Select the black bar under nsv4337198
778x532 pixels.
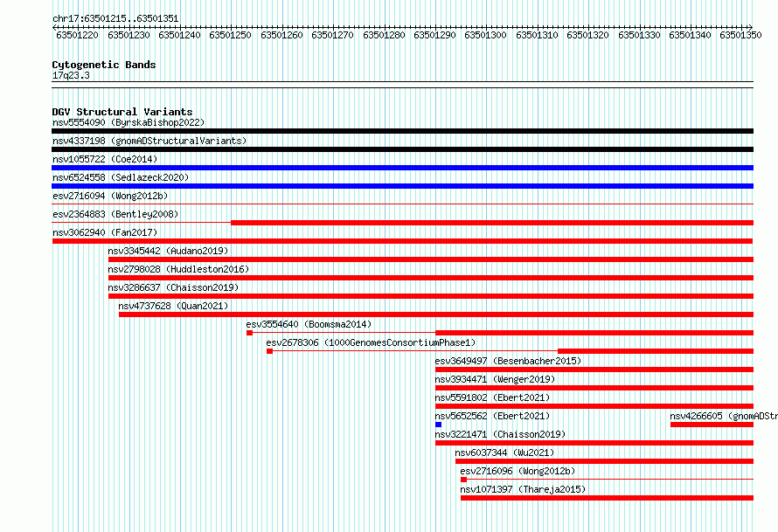pyautogui.click(x=402, y=149)
